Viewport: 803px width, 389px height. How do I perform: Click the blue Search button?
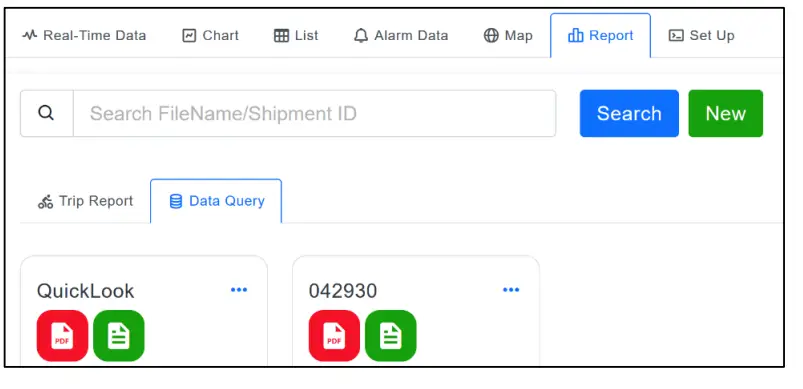click(x=629, y=114)
